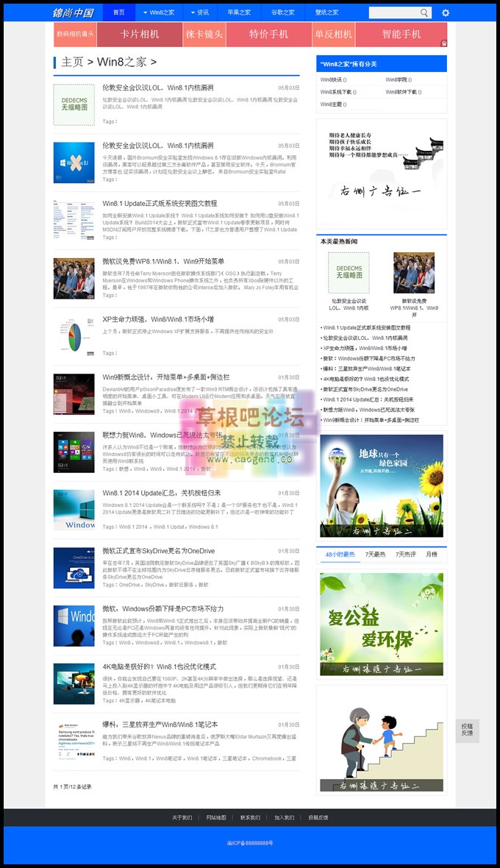The height and width of the screenshot is (868, 500).
Task: Open the Win8.1 2014 Update汇总 thumbnail
Action: (74, 510)
